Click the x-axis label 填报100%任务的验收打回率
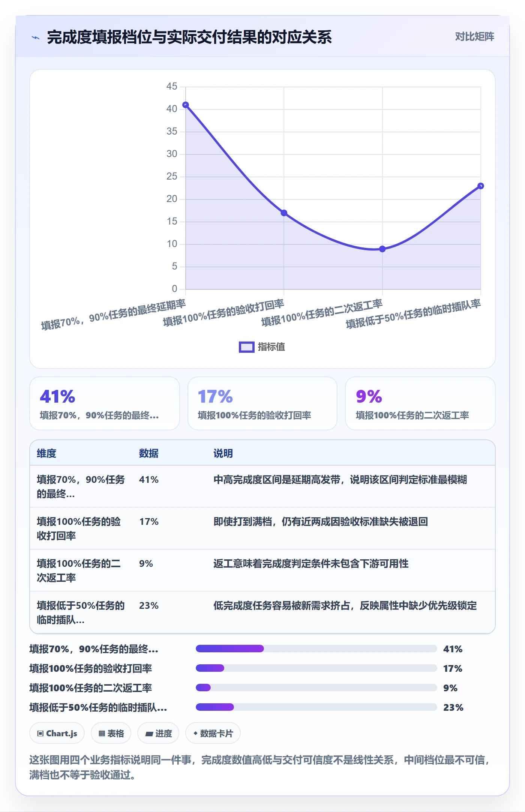The image size is (525, 812). (223, 313)
